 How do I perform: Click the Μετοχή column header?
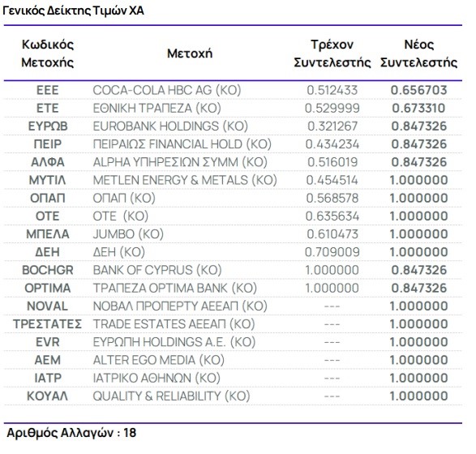point(190,54)
